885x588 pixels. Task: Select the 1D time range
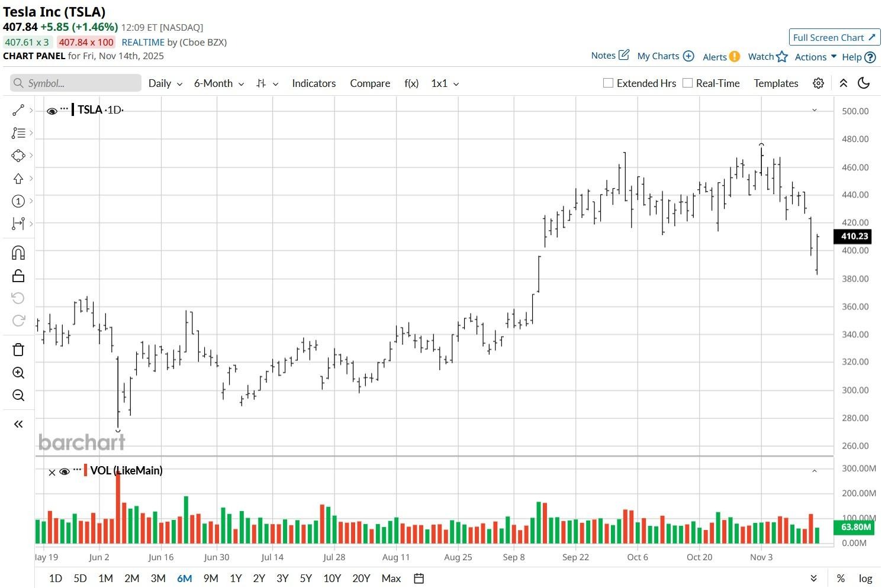point(55,579)
